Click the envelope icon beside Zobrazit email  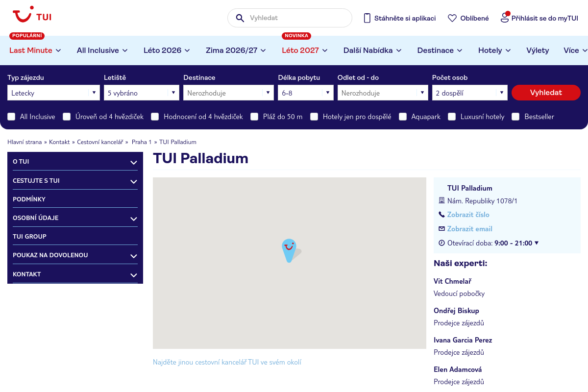(x=441, y=229)
